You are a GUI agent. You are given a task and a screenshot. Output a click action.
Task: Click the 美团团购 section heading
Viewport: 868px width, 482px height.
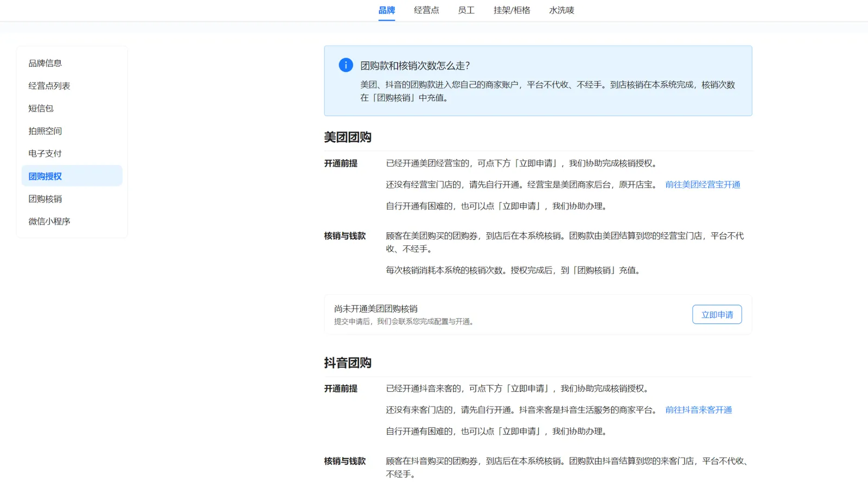(x=348, y=137)
